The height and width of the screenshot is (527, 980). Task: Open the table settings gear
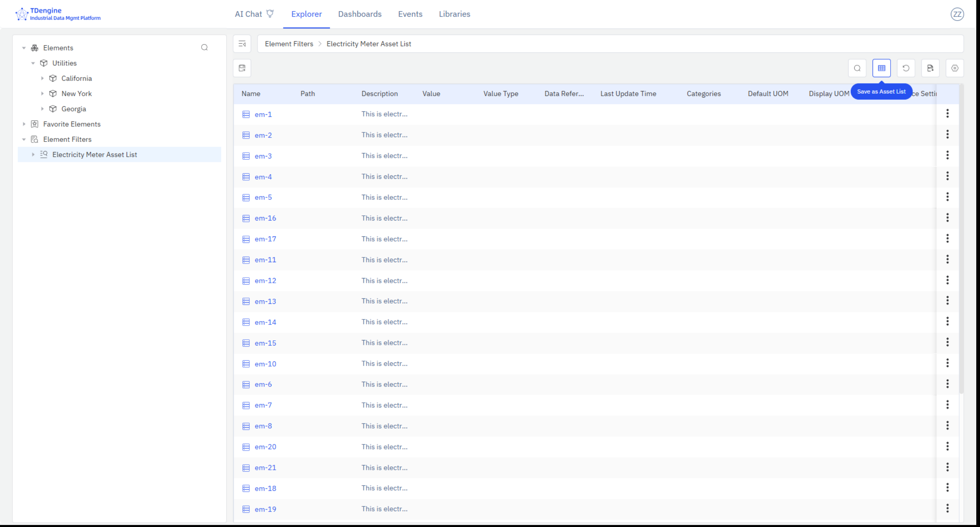tap(955, 68)
